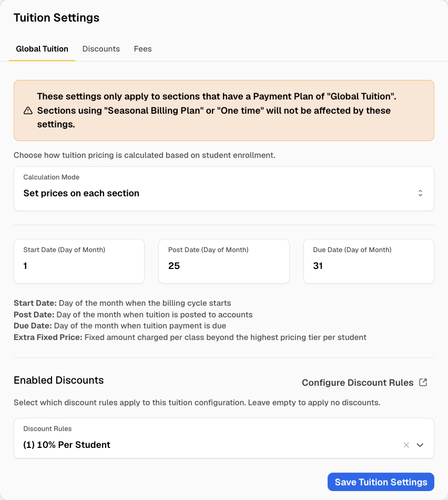Expand Discount Rules dropdown chevron
The height and width of the screenshot is (500, 448).
[420, 445]
